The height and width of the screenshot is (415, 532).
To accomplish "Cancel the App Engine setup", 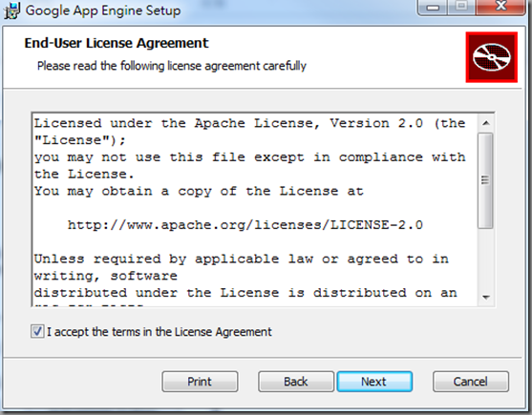I will [471, 382].
